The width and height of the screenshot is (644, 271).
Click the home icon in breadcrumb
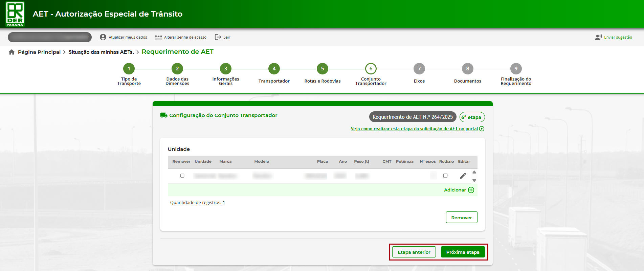pyautogui.click(x=12, y=52)
